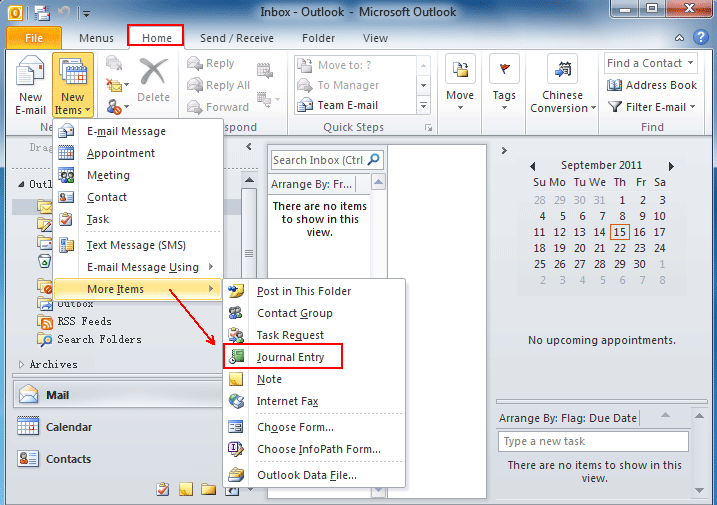Click Reply All in the ribbon
Viewport: 717px width, 505px height.
[x=219, y=85]
